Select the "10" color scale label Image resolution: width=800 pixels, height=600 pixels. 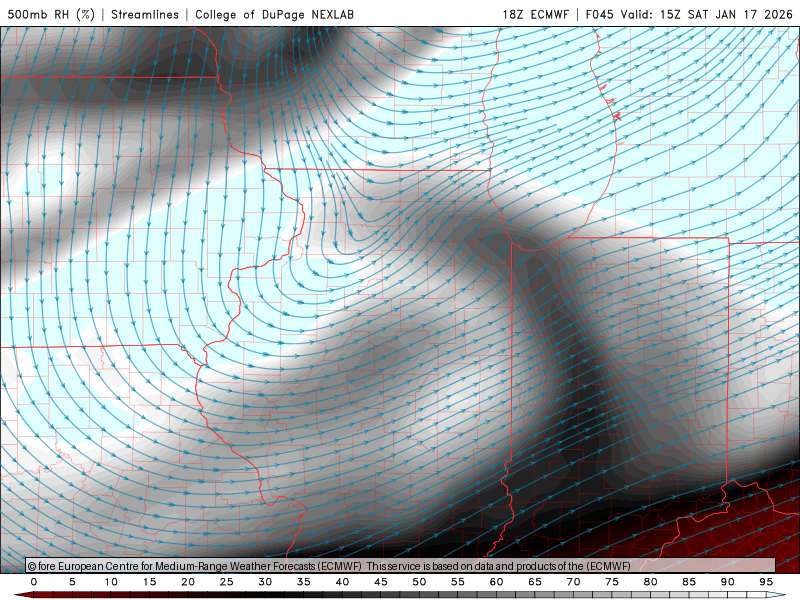(111, 582)
